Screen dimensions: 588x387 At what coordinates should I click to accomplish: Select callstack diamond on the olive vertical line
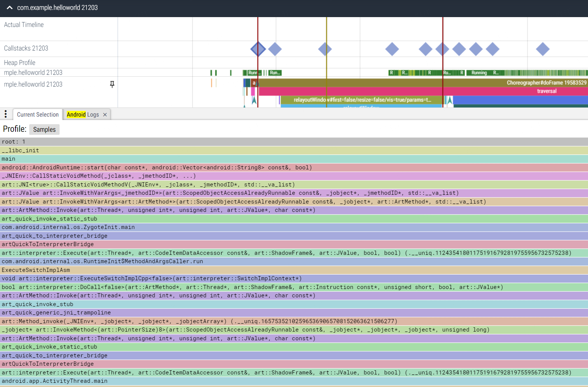pyautogui.click(x=325, y=49)
